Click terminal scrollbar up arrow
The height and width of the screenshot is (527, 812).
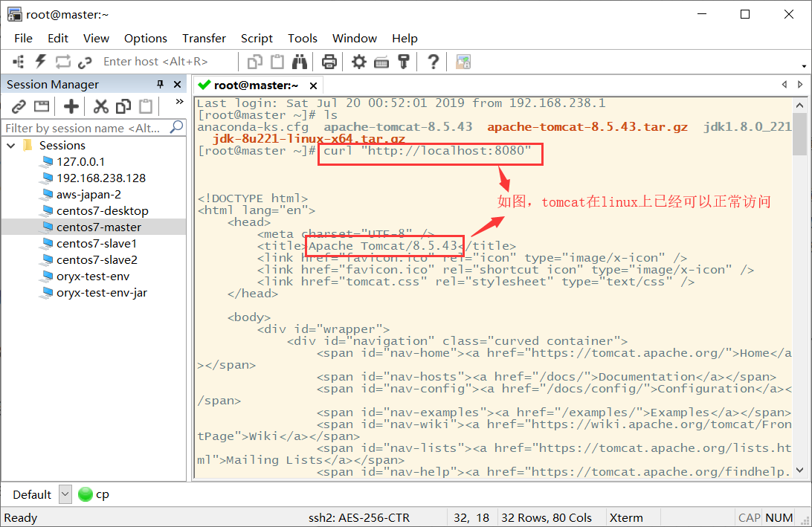tap(799, 105)
